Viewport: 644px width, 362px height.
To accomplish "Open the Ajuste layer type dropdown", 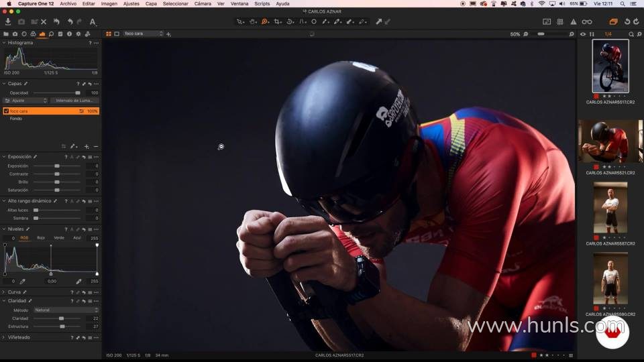I will point(26,101).
